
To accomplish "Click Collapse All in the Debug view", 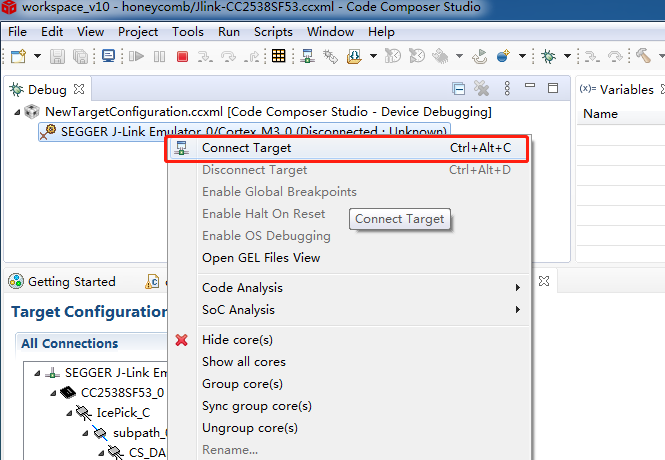I will tap(458, 89).
